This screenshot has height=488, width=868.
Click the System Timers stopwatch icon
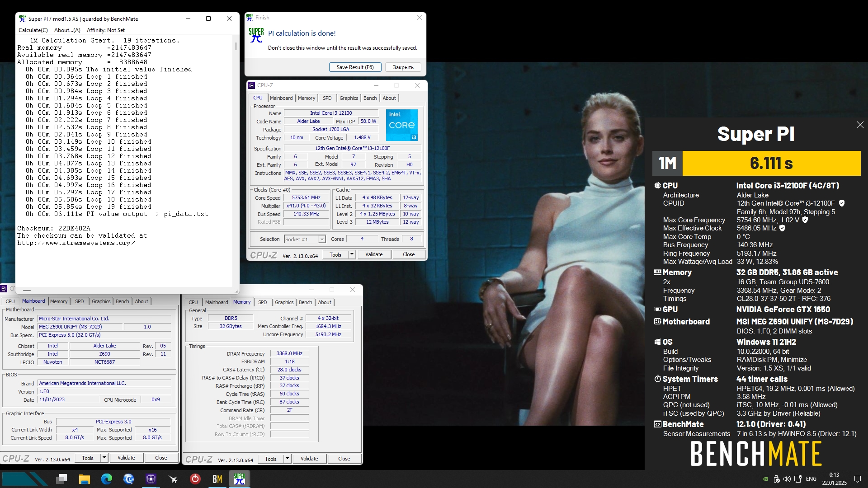(657, 379)
